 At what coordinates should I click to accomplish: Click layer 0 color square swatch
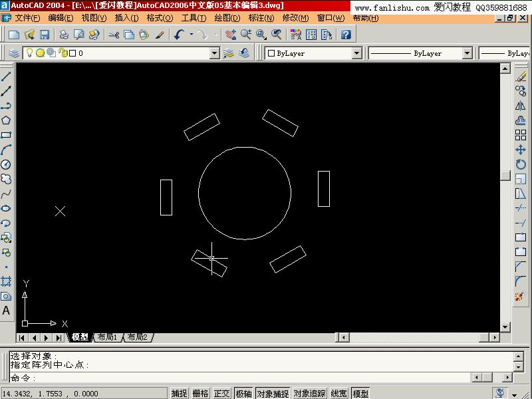tap(72, 53)
